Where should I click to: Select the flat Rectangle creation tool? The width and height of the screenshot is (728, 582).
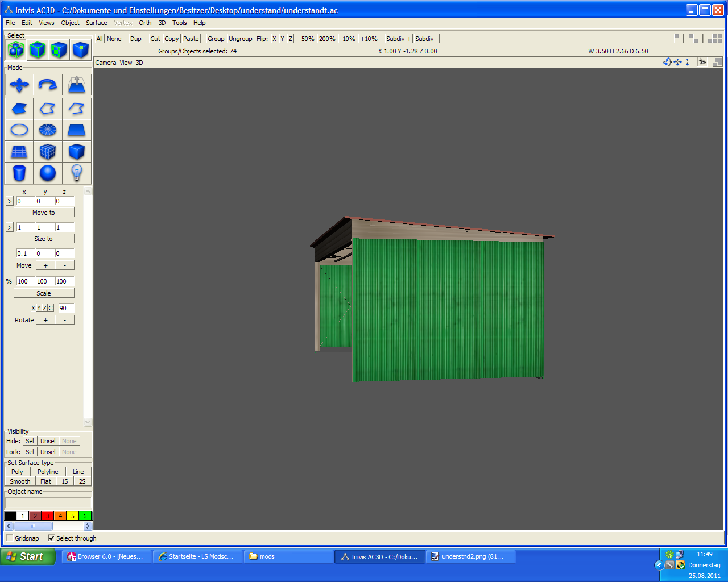pos(76,130)
